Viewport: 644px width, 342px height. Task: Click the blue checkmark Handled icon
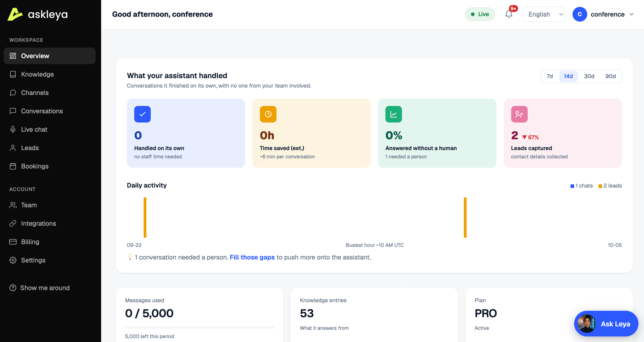click(142, 114)
